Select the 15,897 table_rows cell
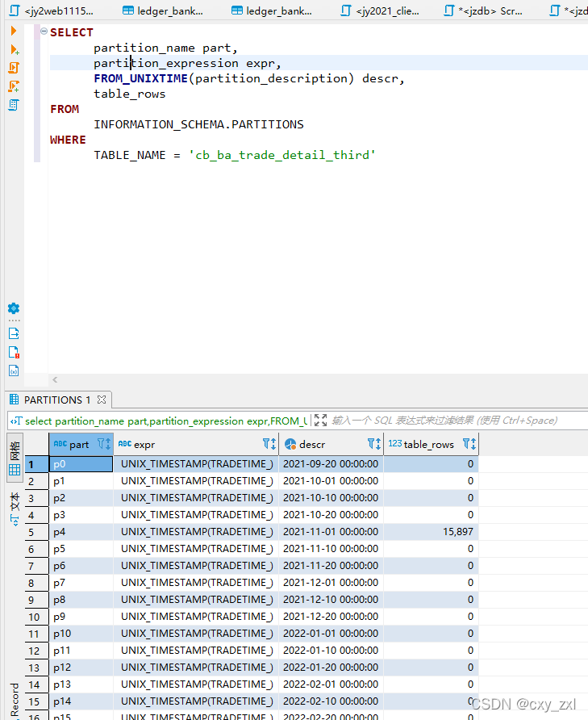The width and height of the screenshot is (588, 720). pos(431,532)
